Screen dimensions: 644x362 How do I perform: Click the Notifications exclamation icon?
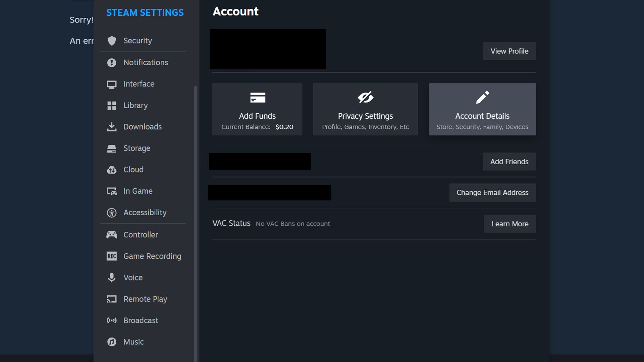[x=112, y=63]
